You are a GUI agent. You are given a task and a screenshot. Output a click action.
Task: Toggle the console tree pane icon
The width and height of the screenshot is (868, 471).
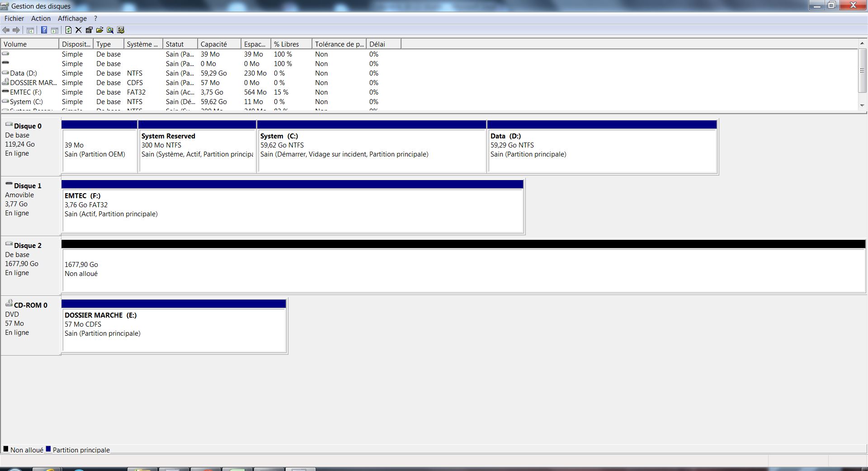pos(30,30)
